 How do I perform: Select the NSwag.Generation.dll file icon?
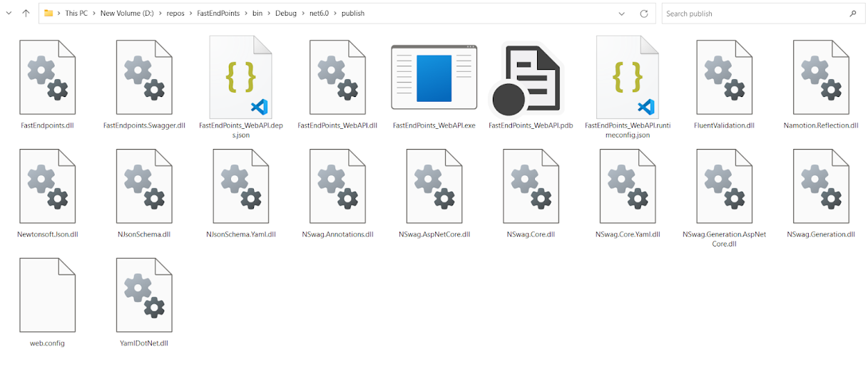coord(821,187)
